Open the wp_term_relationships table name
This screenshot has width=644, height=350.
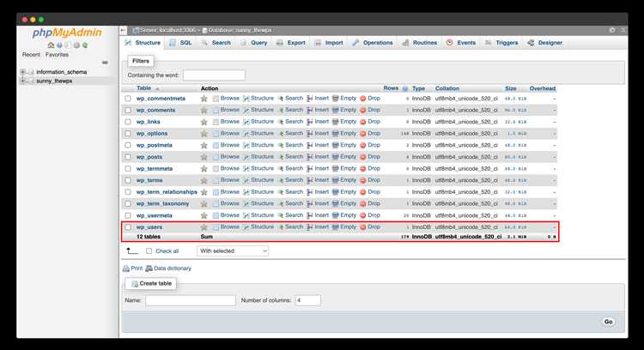[167, 192]
